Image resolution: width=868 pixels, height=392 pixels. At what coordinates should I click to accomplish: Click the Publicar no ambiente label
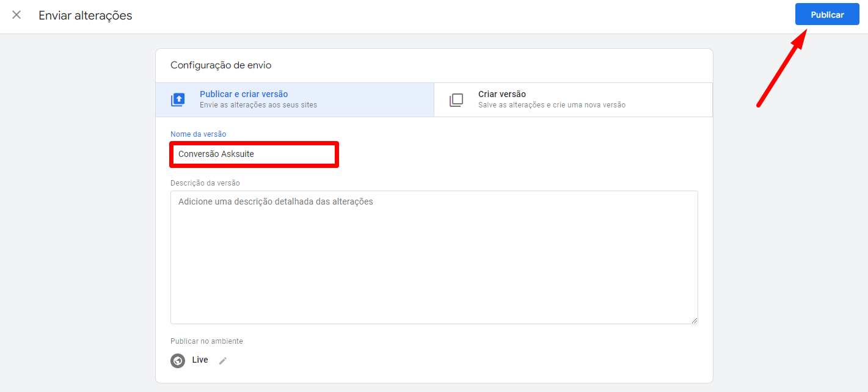point(206,341)
